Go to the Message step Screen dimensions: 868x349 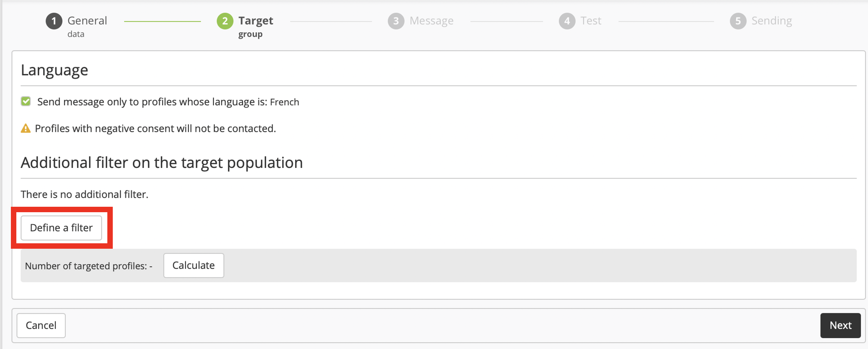431,21
